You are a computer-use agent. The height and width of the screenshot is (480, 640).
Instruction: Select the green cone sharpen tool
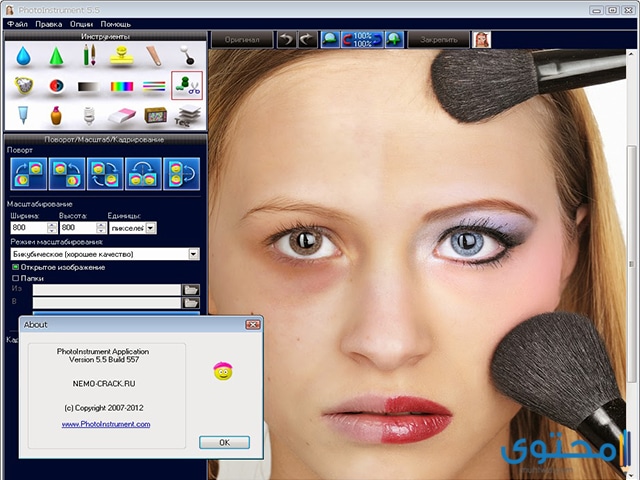pyautogui.click(x=56, y=56)
